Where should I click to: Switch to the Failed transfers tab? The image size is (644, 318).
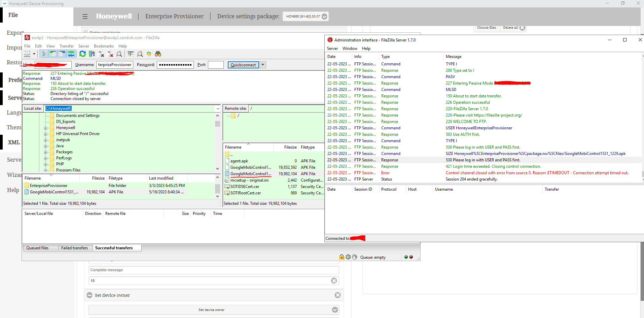(x=75, y=248)
